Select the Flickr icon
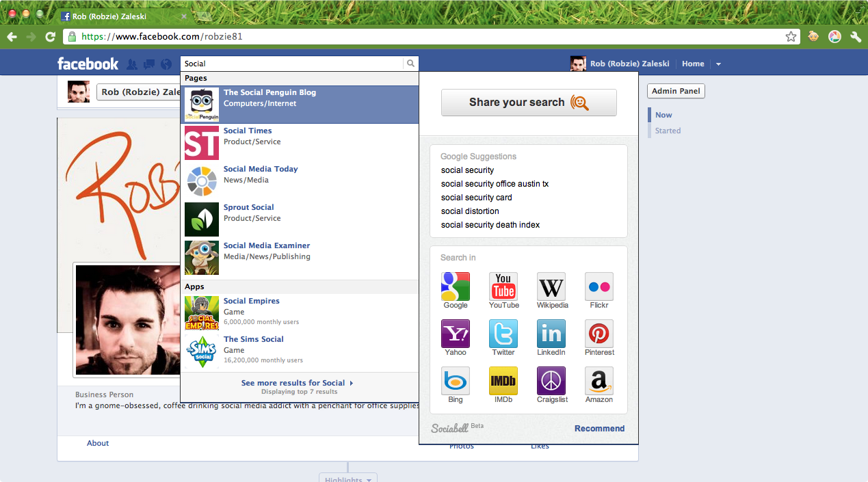The image size is (868, 482). 599,286
